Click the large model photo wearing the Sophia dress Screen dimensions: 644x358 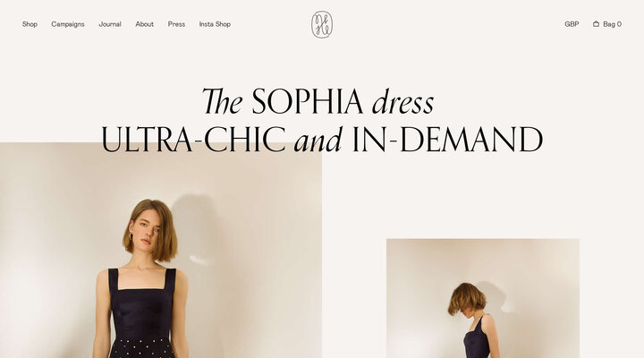click(x=161, y=251)
